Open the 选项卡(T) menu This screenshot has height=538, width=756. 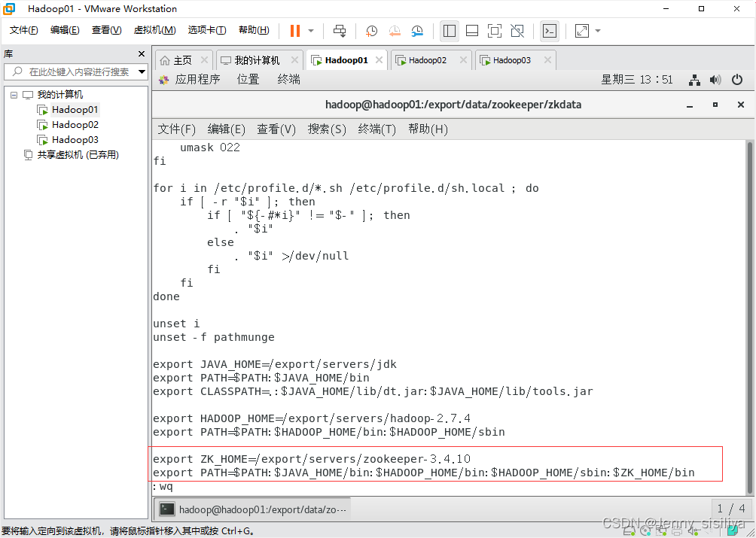coord(207,30)
